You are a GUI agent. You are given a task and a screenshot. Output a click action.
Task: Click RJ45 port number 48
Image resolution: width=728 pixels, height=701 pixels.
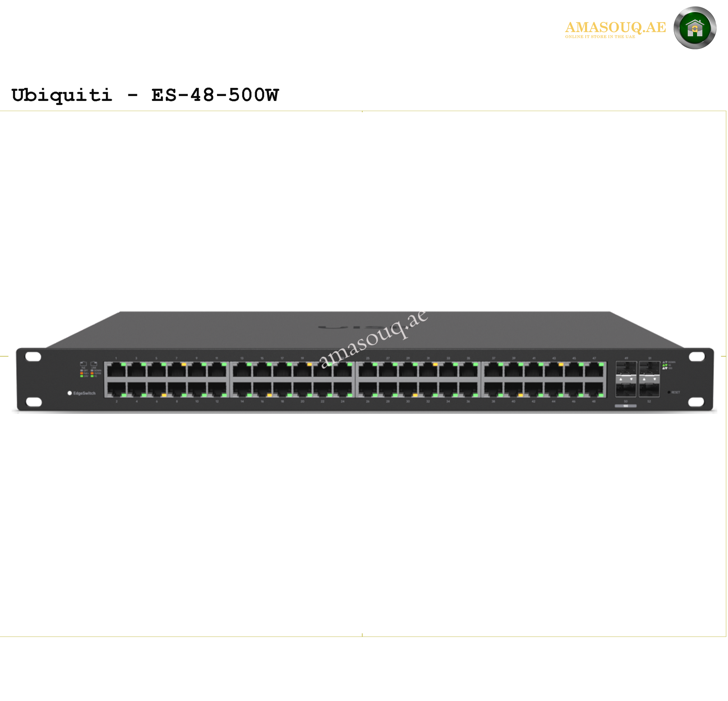[594, 389]
